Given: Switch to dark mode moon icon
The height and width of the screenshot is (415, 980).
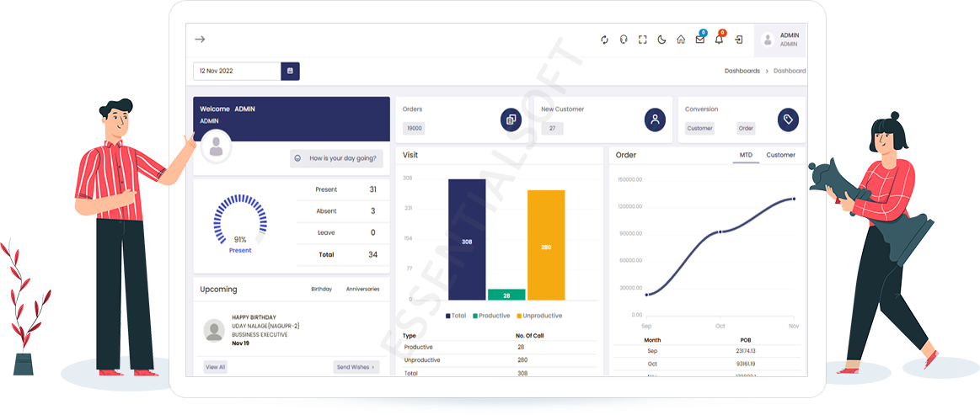Looking at the screenshot, I should click(661, 40).
